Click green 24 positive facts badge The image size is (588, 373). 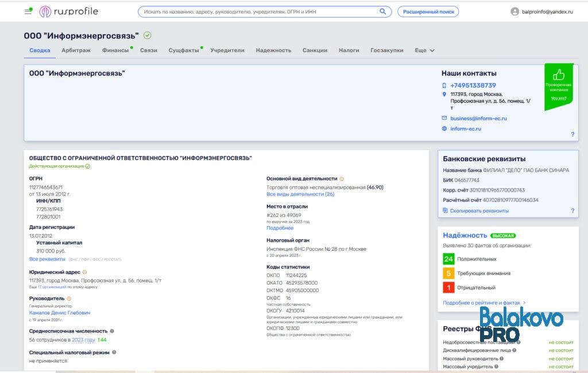tap(448, 259)
